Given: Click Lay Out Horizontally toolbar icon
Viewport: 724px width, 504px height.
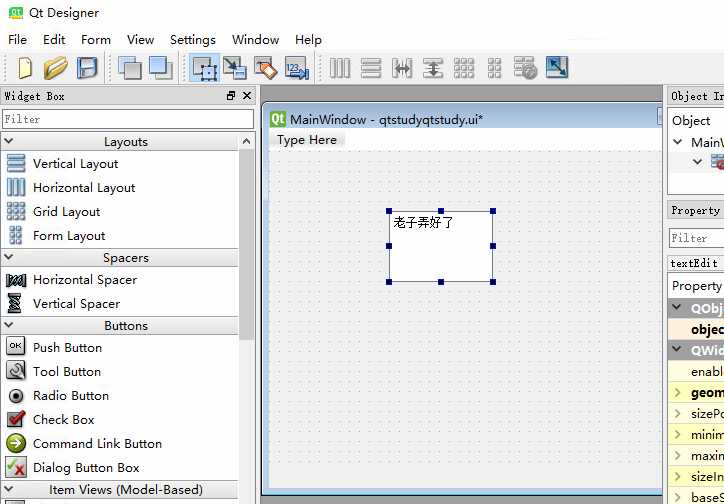Looking at the screenshot, I should coord(340,68).
